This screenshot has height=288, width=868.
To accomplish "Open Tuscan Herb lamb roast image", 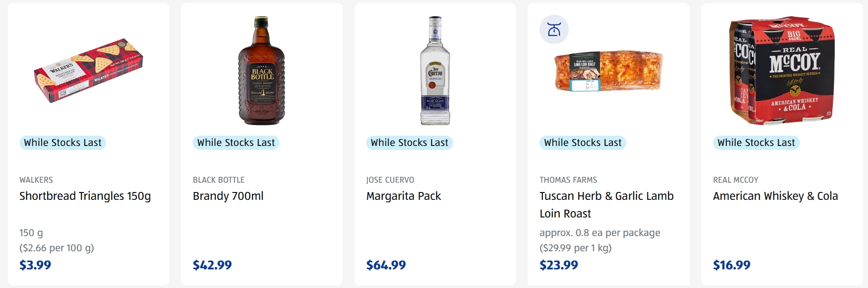I will point(608,71).
